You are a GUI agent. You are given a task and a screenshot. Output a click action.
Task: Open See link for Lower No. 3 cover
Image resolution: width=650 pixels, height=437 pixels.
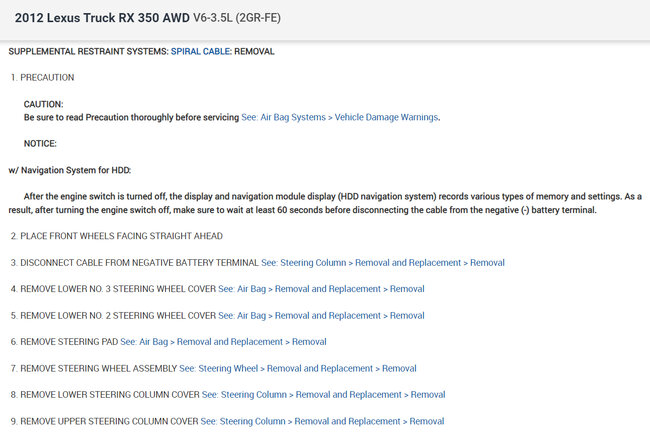coord(317,289)
